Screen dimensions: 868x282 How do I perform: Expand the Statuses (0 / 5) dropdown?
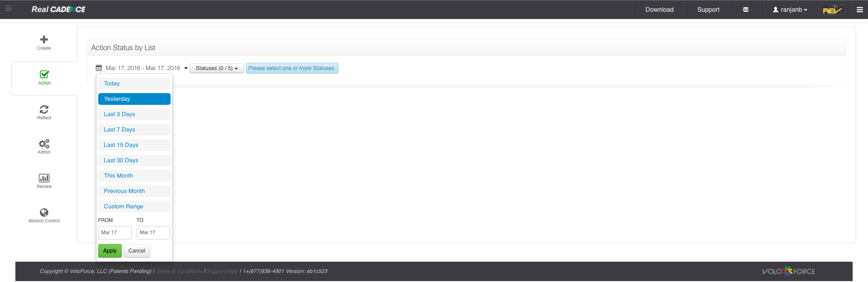click(216, 68)
